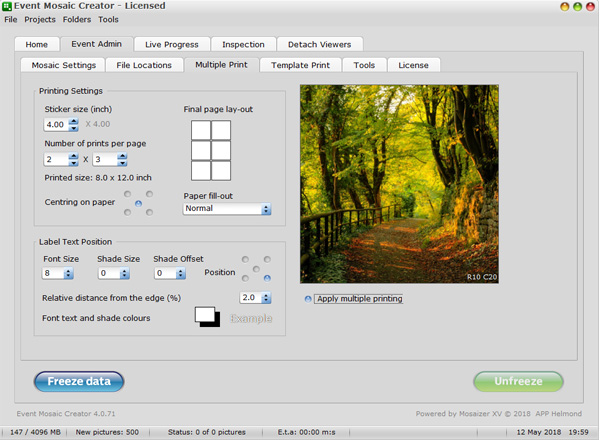
Task: Click the prints per page rows field
Action: pos(105,159)
